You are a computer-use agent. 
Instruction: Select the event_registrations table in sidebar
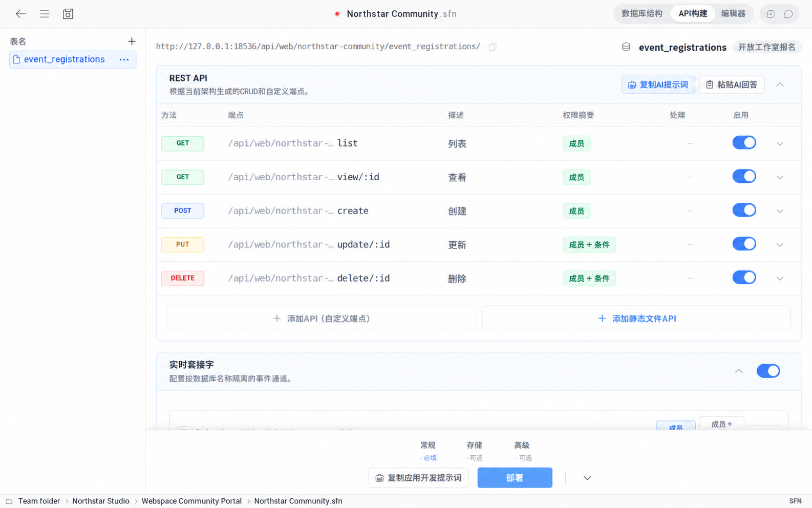(73, 59)
